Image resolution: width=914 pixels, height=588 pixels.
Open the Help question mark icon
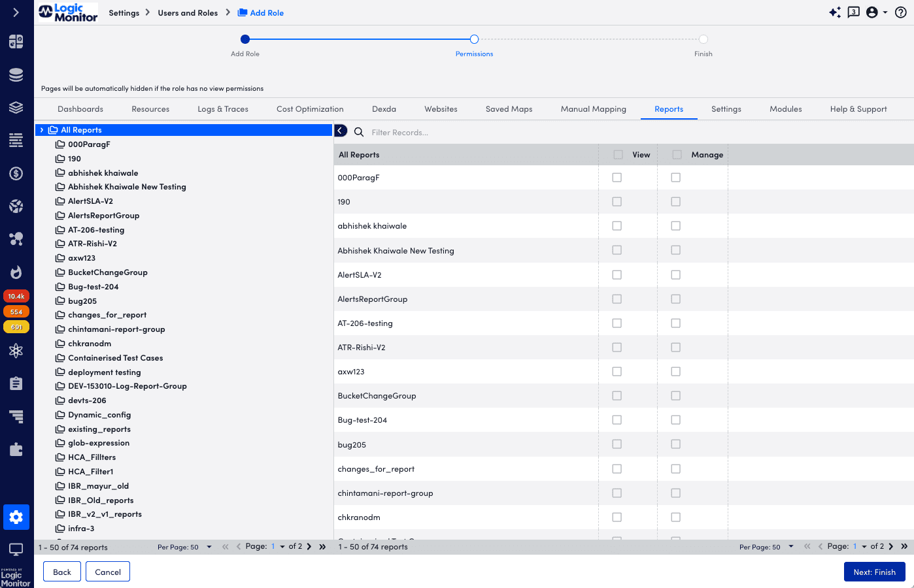[x=900, y=12]
